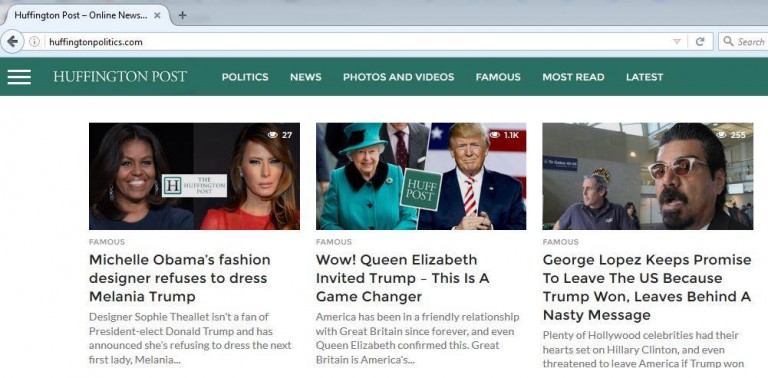Open headline Wow! Queen Elizabeth Invited Trump
Image resolution: width=768 pixels, height=378 pixels.
tap(403, 278)
